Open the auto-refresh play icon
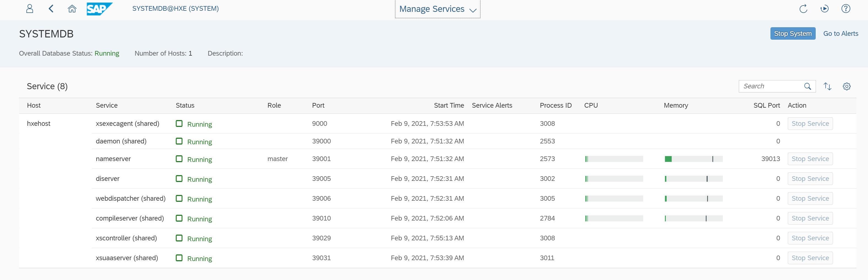Screen dimensions: 868x280 pos(824,9)
